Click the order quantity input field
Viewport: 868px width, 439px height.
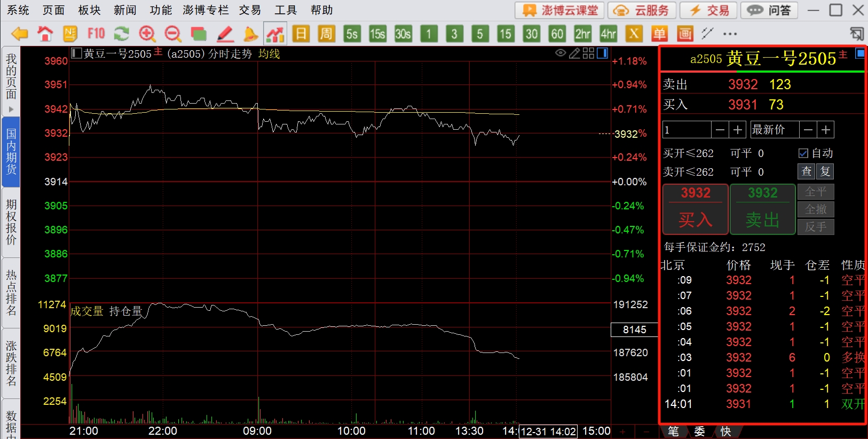[686, 130]
